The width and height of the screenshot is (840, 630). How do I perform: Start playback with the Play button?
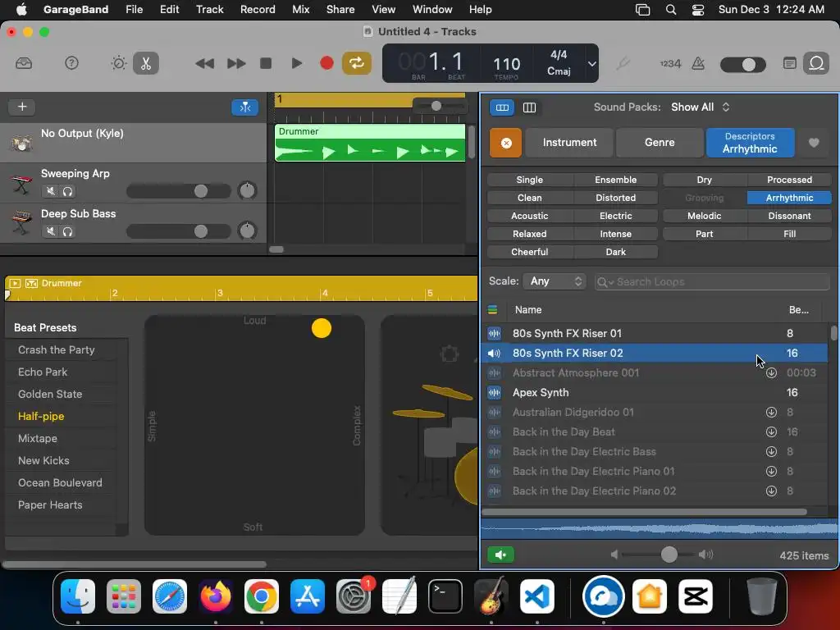(296, 64)
